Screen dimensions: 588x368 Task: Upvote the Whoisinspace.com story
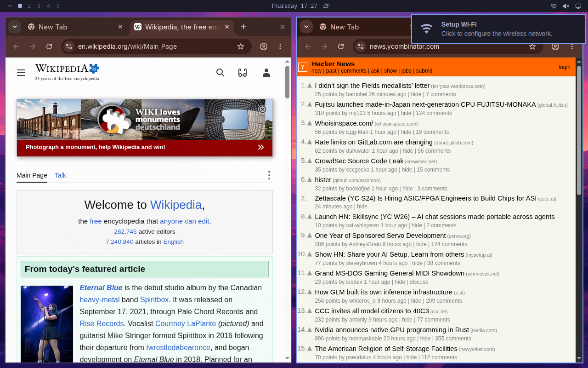click(310, 123)
